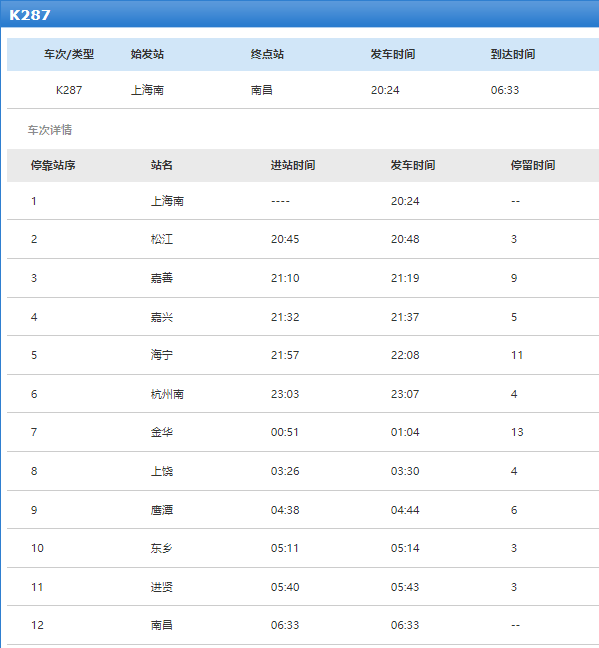Image resolution: width=599 pixels, height=648 pixels.
Task: Click the 嘉善 station name
Action: (x=162, y=278)
